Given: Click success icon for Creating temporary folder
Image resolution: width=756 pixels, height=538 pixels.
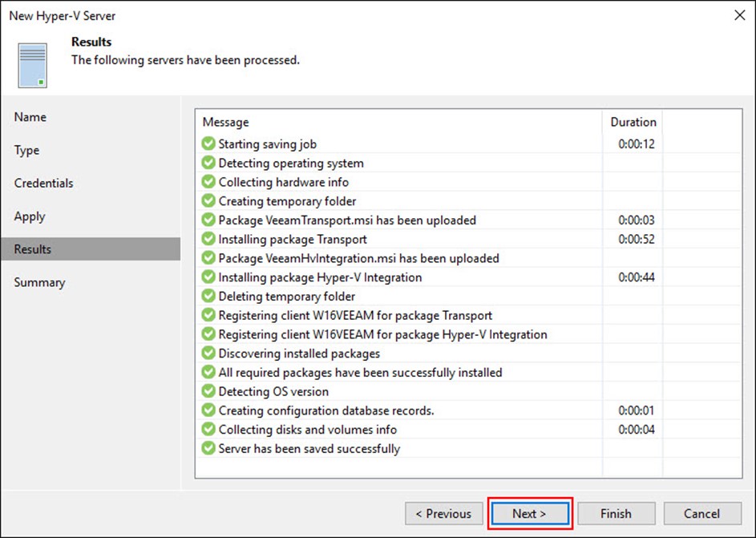Looking at the screenshot, I should coord(208,200).
